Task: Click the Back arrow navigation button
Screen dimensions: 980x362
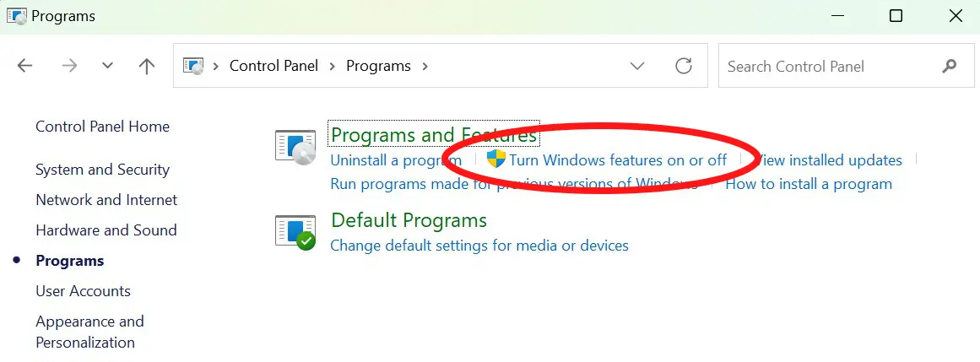Action: click(x=24, y=66)
